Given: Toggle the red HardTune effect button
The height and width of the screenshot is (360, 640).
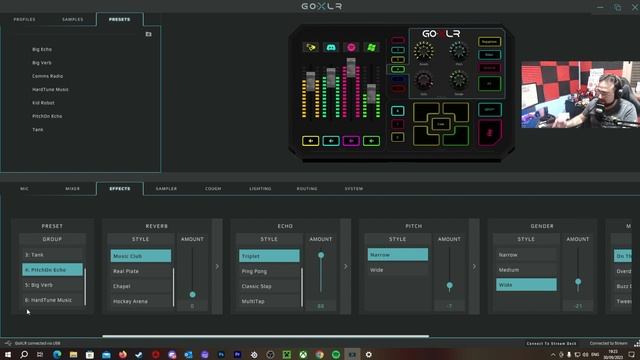Looking at the screenshot, I should (x=489, y=68).
